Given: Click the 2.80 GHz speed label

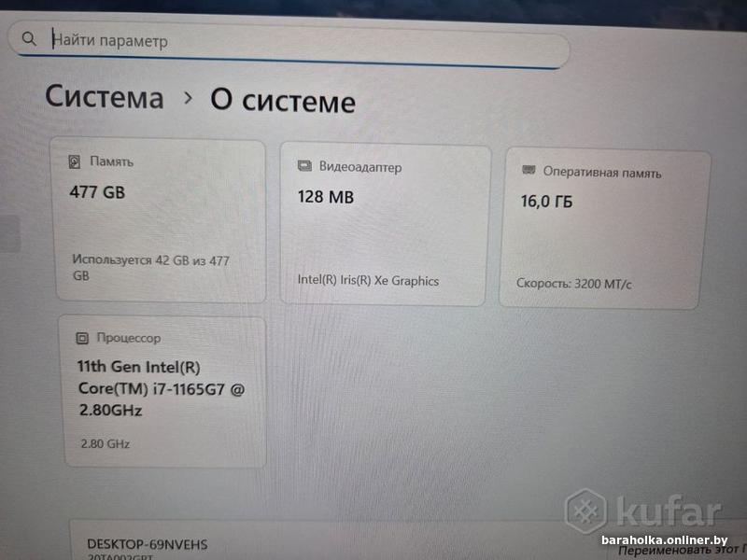Looking at the screenshot, I should click(x=106, y=444).
